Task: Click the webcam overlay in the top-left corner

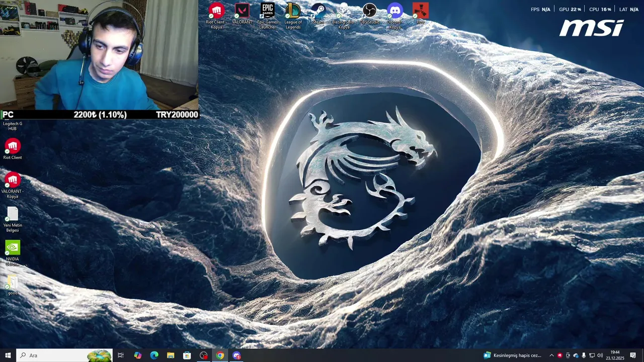Action: coord(99,54)
